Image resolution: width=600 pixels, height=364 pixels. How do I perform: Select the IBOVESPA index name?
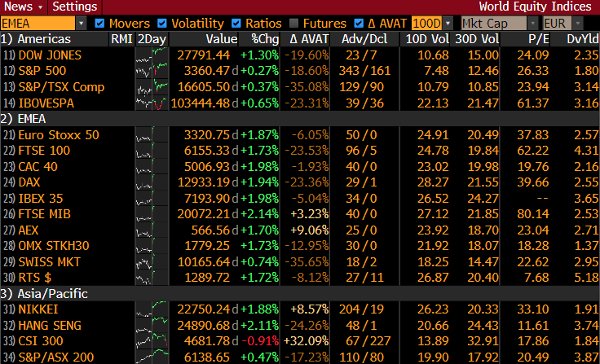[x=46, y=103]
